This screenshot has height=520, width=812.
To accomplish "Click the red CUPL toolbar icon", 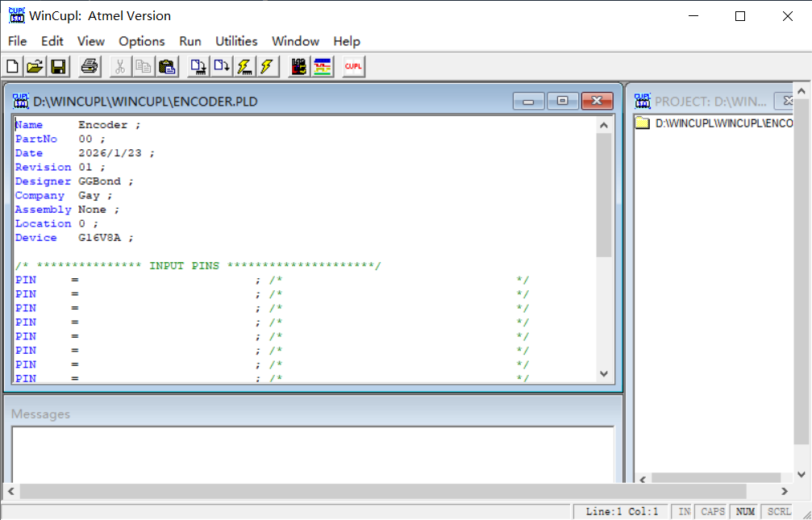I will click(x=354, y=67).
